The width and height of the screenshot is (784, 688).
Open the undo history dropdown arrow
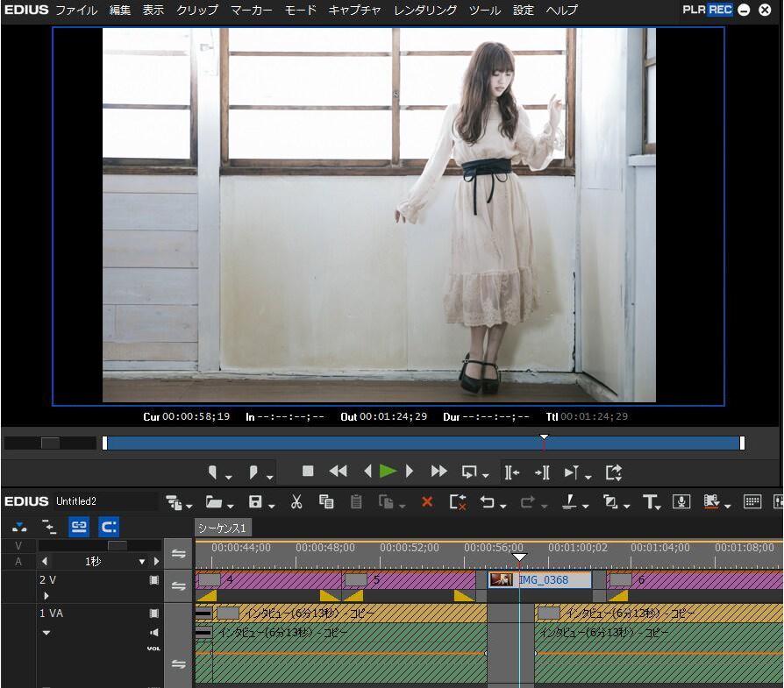click(503, 506)
